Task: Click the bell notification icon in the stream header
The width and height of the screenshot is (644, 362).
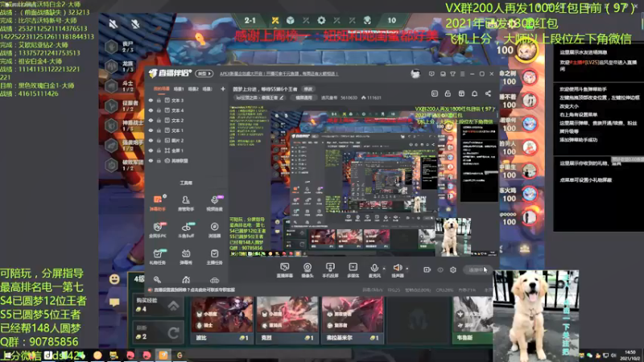Action: point(474,93)
